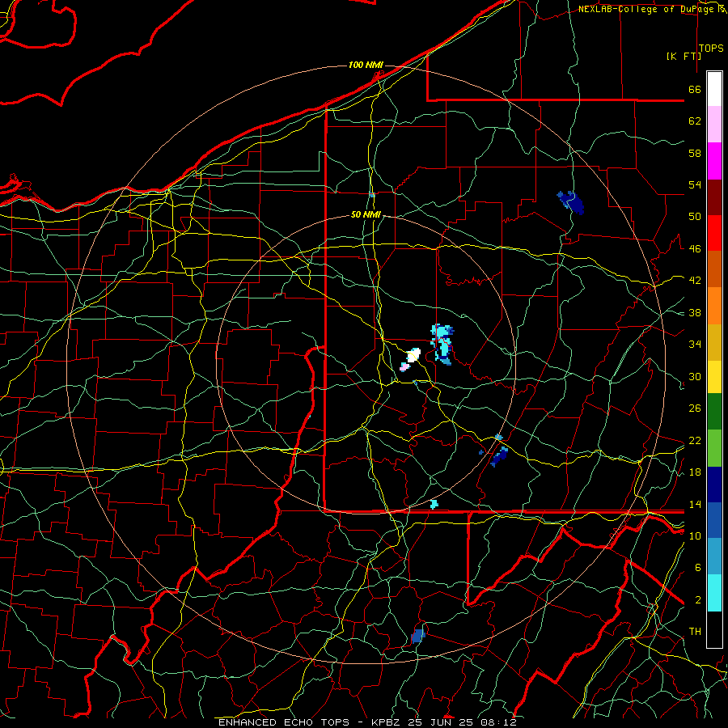Image resolution: width=728 pixels, height=728 pixels.
Task: Click the '[K FT]' units label
Action: [x=684, y=56]
